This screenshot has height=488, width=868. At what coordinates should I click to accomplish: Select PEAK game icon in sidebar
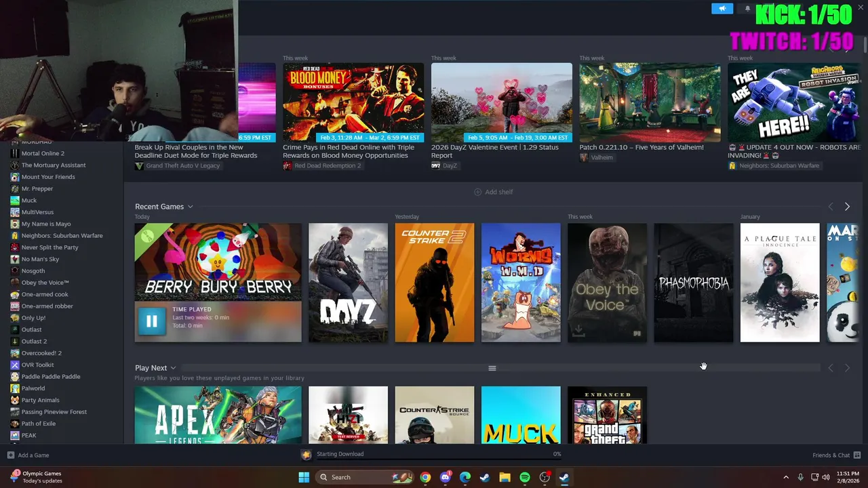15,435
